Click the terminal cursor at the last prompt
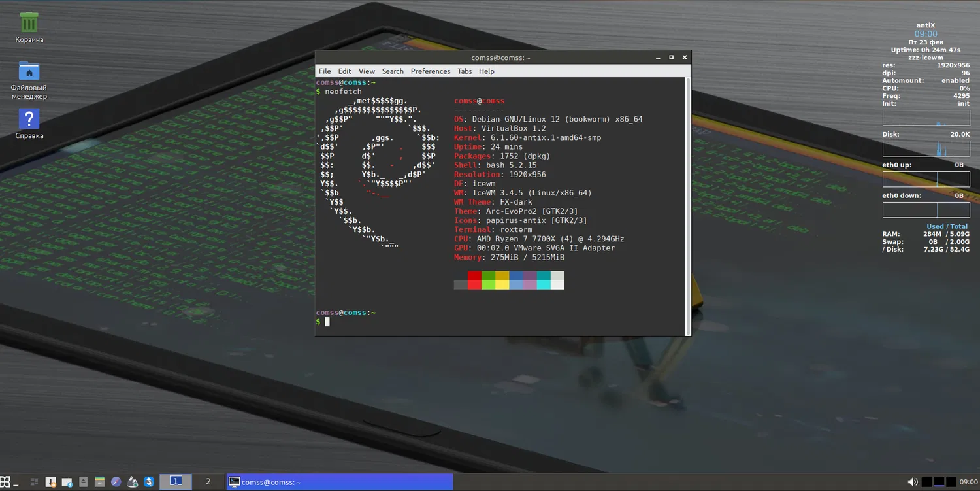 [x=327, y=322]
